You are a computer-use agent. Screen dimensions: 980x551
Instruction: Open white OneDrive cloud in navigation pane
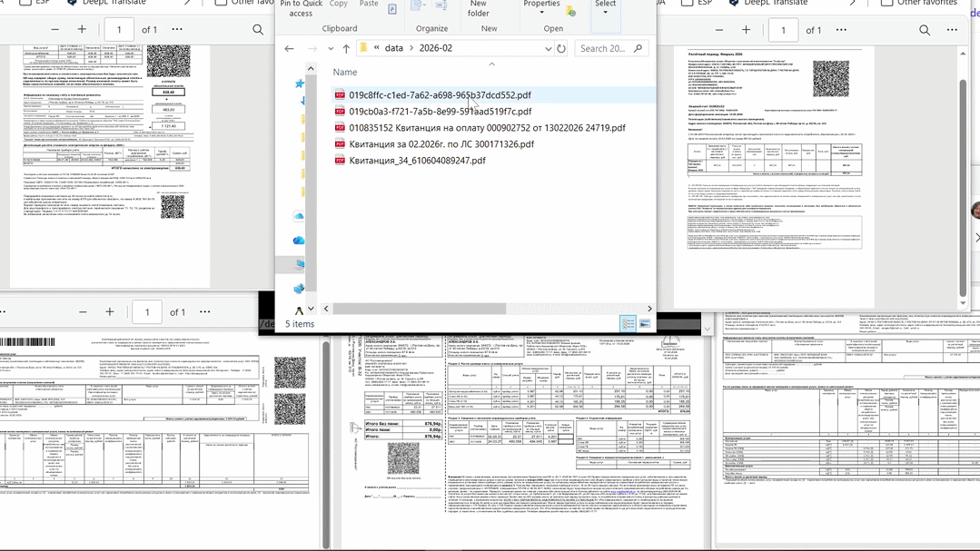coord(299,216)
